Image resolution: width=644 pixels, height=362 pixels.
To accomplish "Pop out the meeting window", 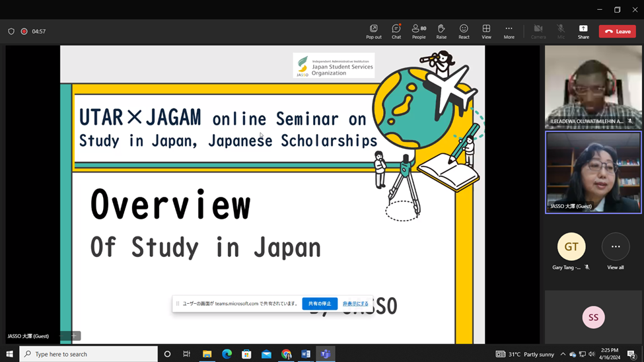I will pos(373,32).
